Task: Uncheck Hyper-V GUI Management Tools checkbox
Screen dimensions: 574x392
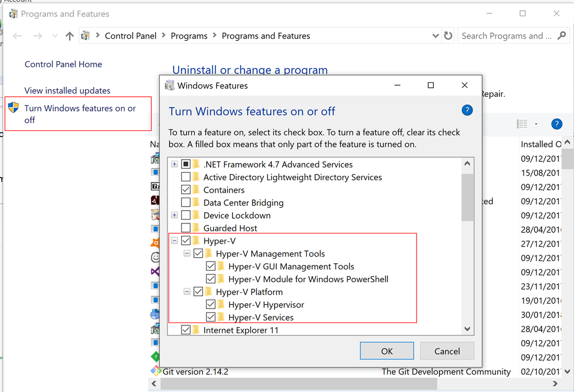Action: (x=211, y=266)
